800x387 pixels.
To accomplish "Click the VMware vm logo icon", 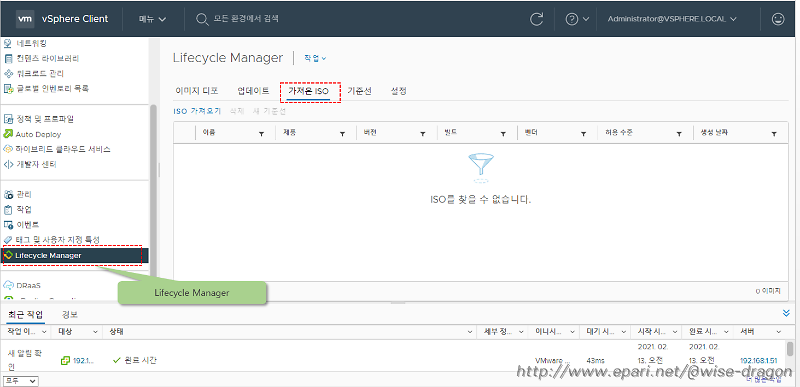I will [x=25, y=19].
